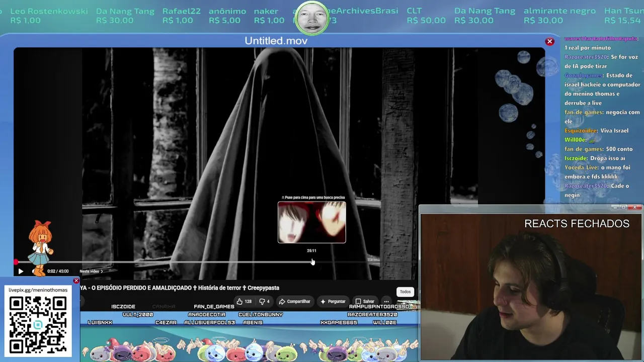
Task: Click the LUIISNXX name in the banner
Action: tap(100, 323)
